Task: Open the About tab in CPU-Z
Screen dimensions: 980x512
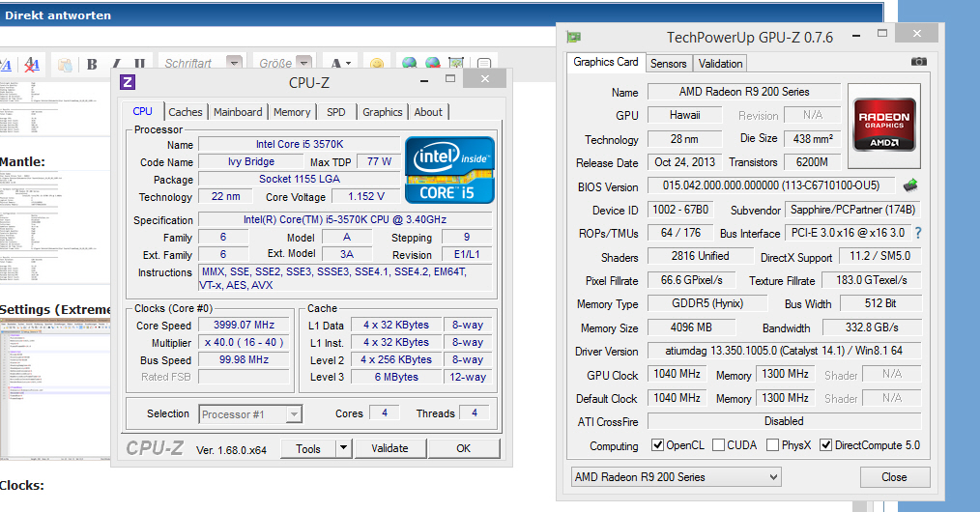Action: pos(428,112)
